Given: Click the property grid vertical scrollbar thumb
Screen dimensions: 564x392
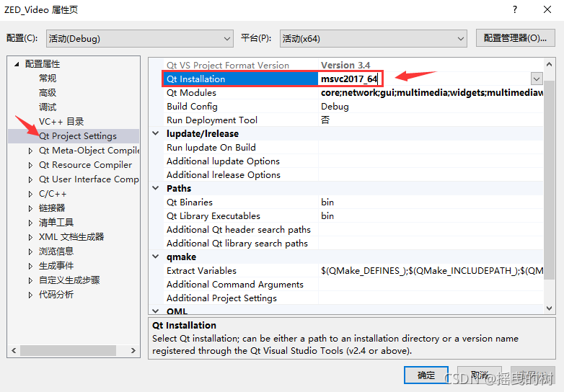Looking at the screenshot, I should pyautogui.click(x=549, y=179).
